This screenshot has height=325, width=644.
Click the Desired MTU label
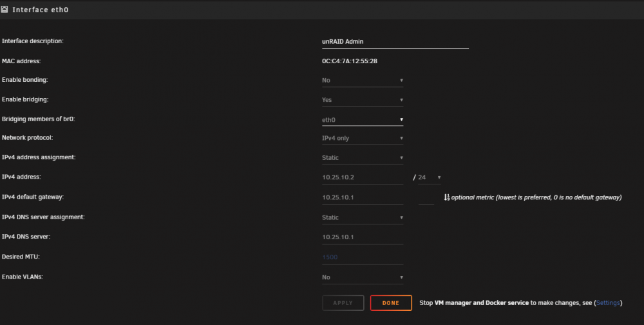click(21, 257)
